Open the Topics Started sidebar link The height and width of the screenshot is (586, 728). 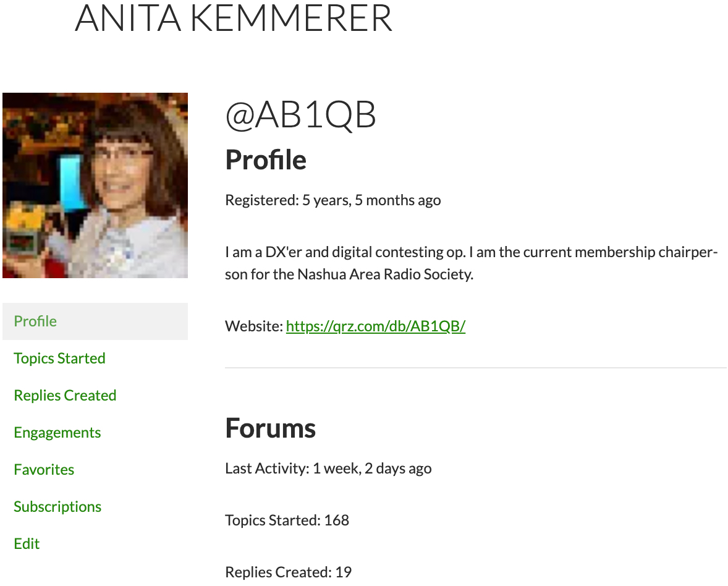[59, 359]
